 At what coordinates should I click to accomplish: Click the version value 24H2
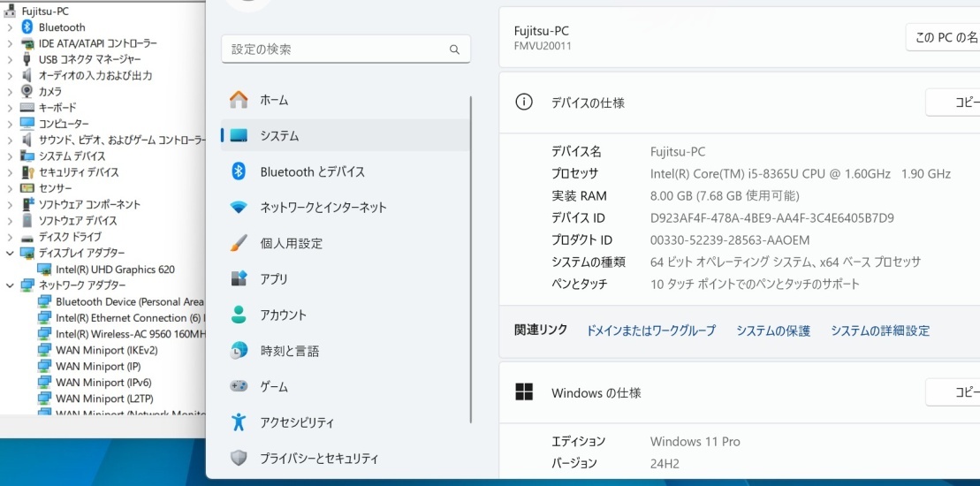coord(665,464)
